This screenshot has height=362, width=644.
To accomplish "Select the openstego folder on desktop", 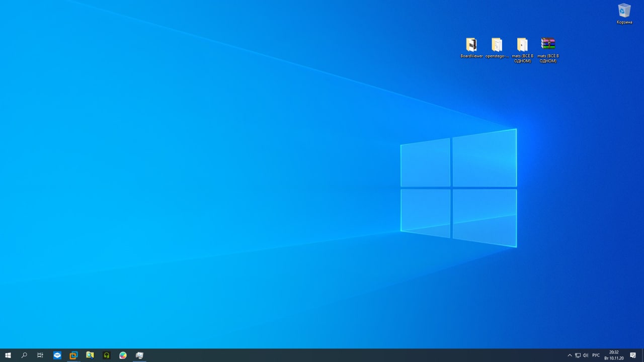I will 497,48.
